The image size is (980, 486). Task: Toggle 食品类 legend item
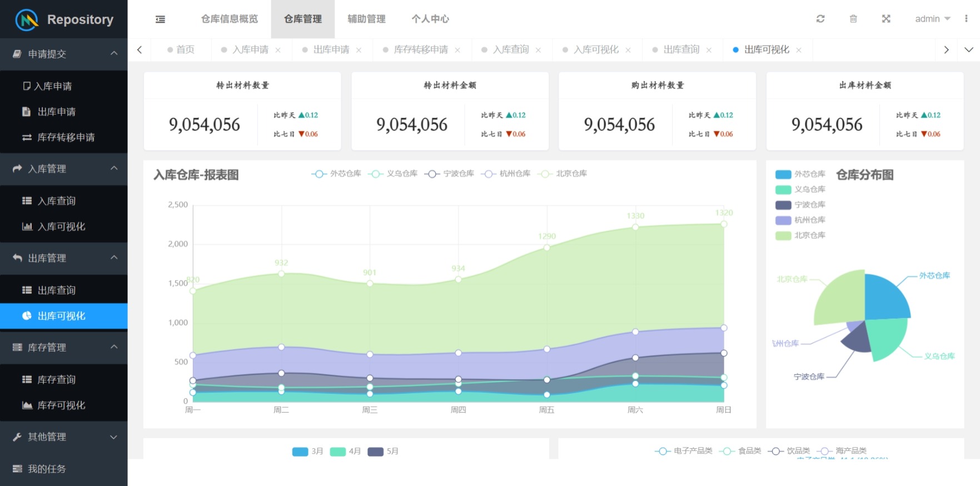point(740,451)
